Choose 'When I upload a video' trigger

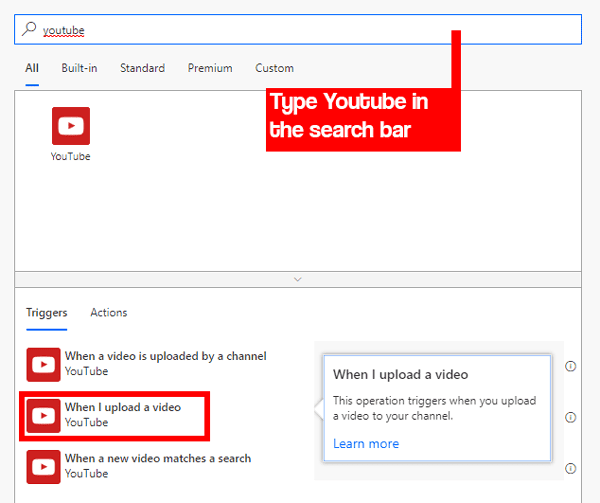tap(122, 407)
